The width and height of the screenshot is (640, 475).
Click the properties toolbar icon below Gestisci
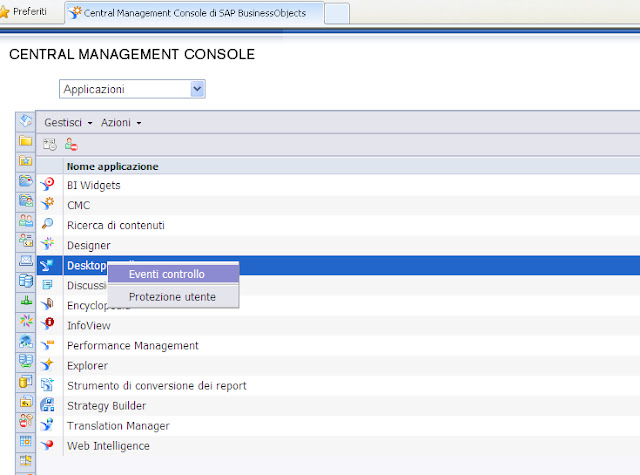pos(50,144)
